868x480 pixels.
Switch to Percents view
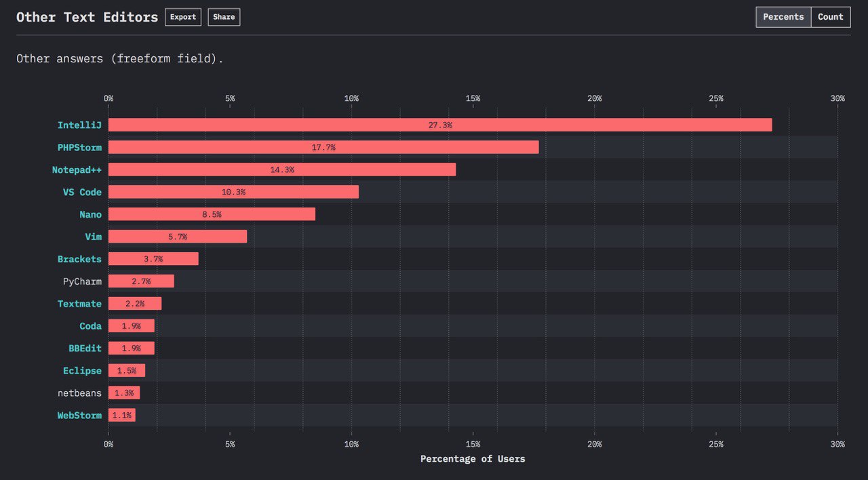point(783,17)
